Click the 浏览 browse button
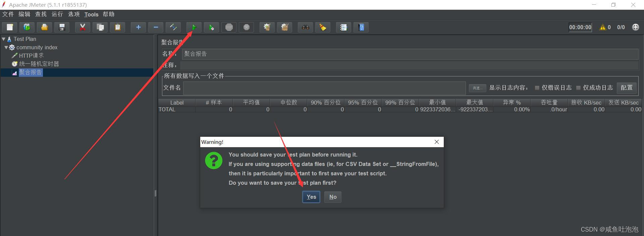This screenshot has height=236, width=644. coord(477,88)
